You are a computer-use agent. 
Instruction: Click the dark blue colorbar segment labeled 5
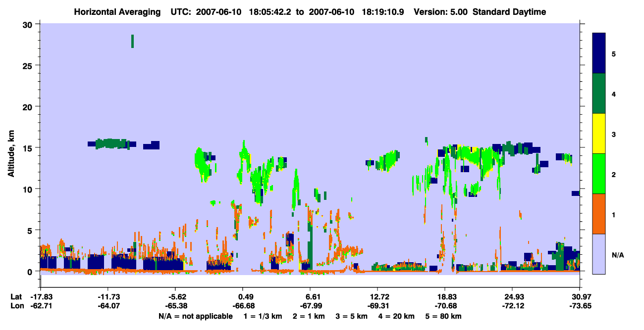coord(599,53)
